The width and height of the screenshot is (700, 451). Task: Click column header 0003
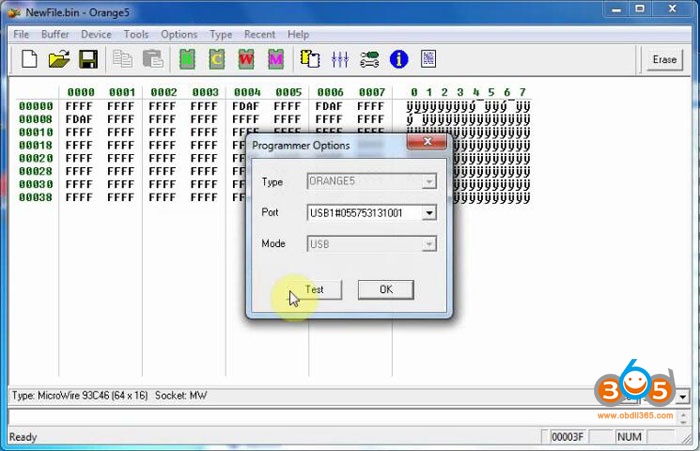coord(205,92)
